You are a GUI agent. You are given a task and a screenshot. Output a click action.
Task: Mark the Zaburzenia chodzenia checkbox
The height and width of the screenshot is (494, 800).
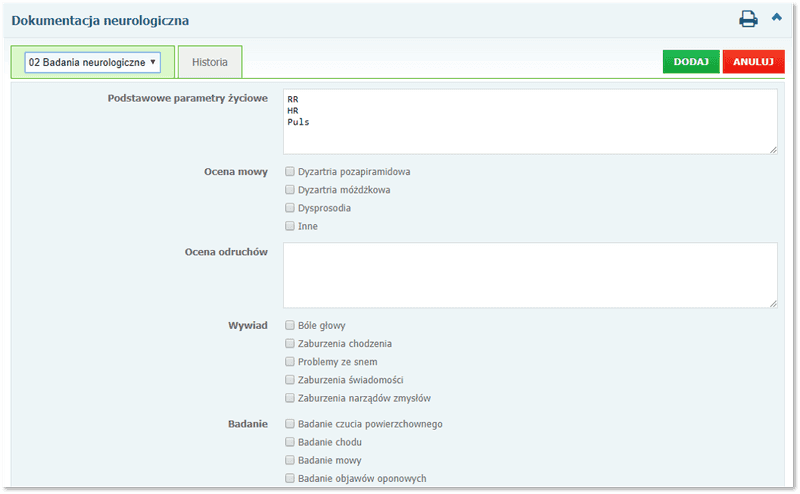(290, 343)
